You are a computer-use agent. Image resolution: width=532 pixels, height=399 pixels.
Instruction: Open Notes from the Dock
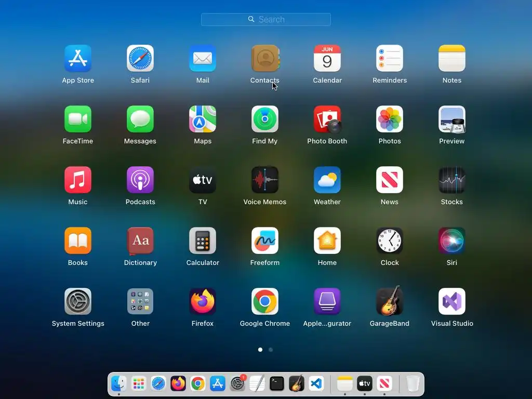(345, 384)
